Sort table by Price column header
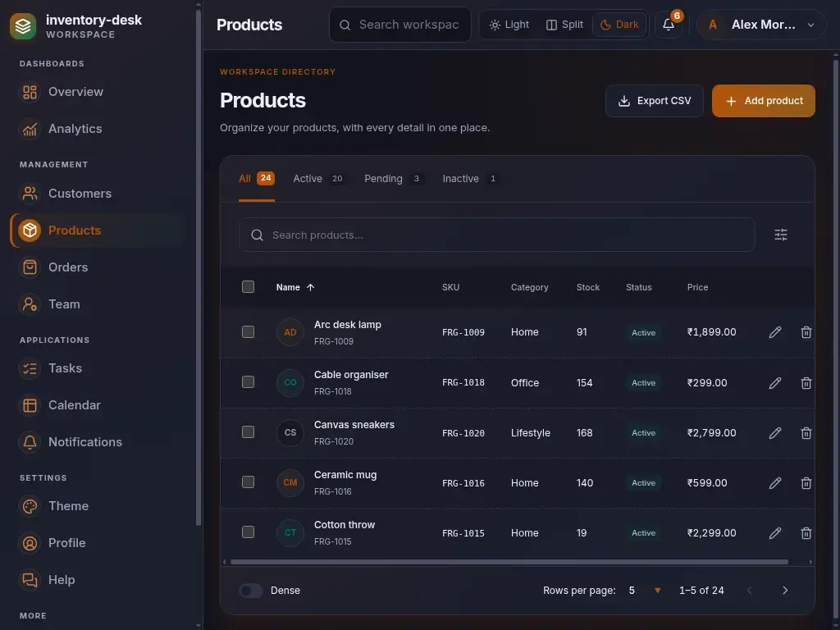840x630 pixels. click(x=697, y=287)
